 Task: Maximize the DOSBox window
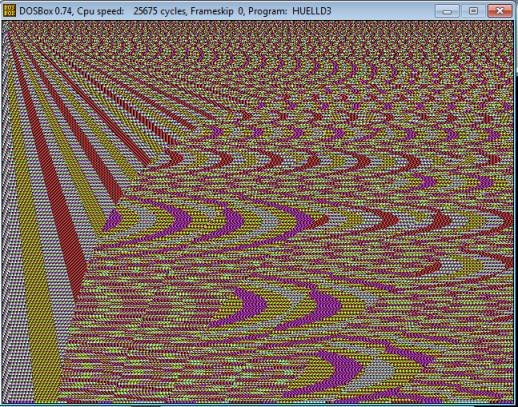pyautogui.click(x=473, y=11)
